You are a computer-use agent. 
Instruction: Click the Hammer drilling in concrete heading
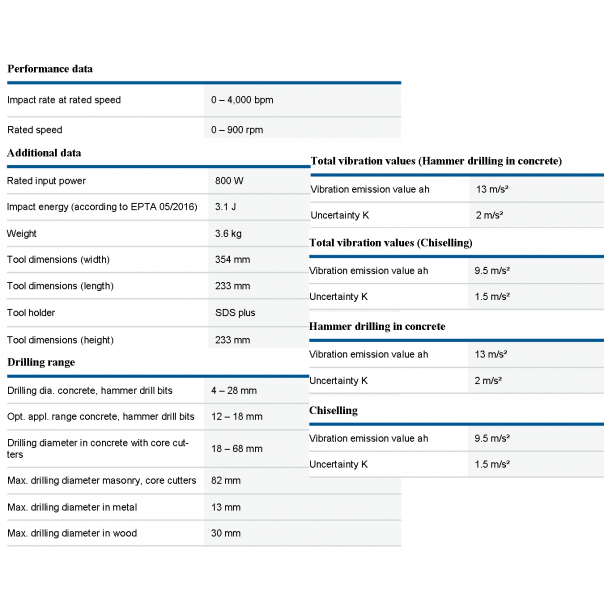tap(377, 327)
